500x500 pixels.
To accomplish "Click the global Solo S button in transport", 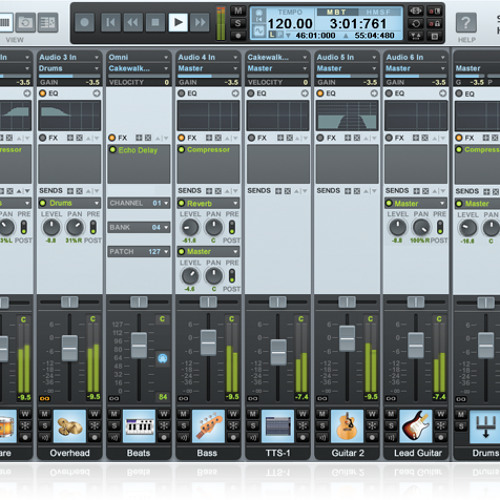I will pyautogui.click(x=238, y=23).
